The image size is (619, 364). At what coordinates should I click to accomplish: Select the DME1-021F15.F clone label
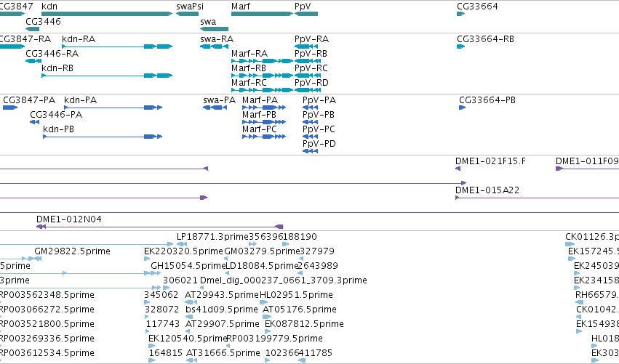click(x=491, y=161)
